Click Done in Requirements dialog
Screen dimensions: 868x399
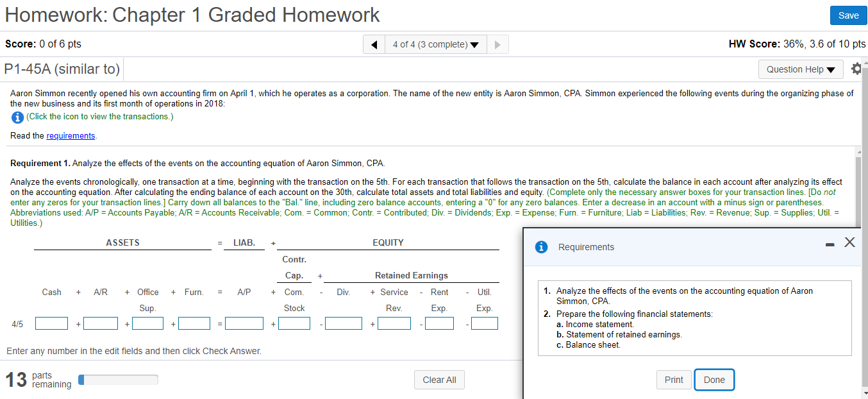714,380
